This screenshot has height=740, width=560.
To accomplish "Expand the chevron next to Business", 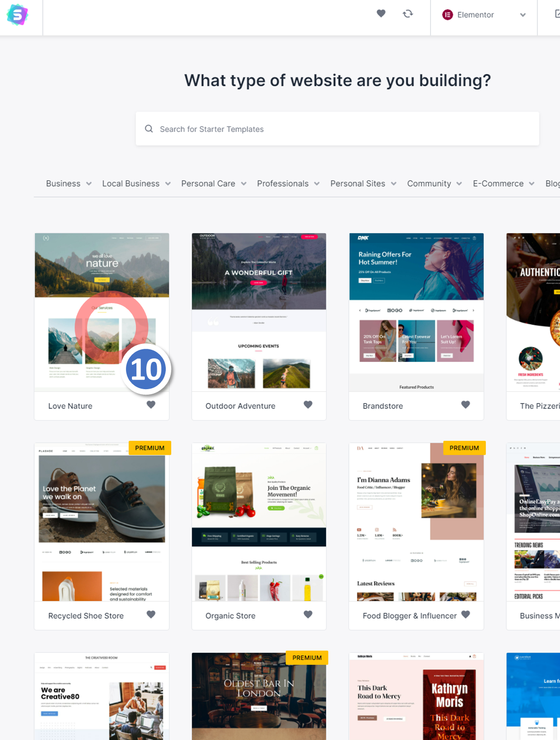I will click(89, 184).
